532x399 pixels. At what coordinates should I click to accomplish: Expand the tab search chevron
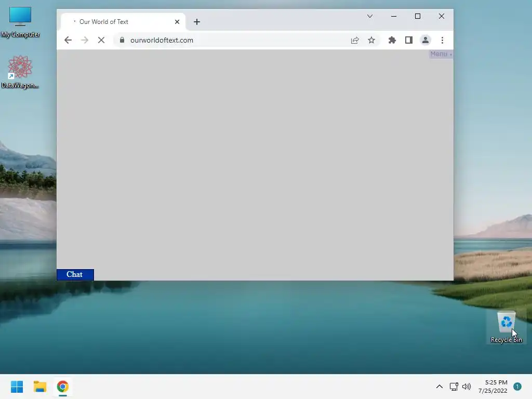point(370,16)
